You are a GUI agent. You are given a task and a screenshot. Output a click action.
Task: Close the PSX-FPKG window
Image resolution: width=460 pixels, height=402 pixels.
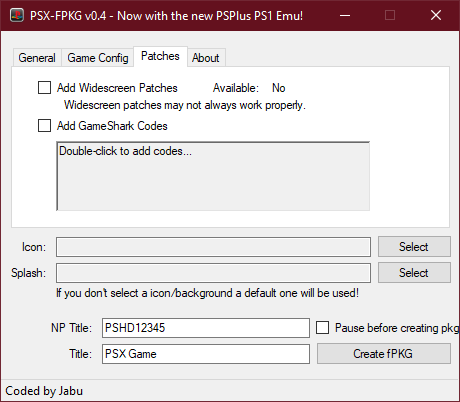tap(436, 15)
